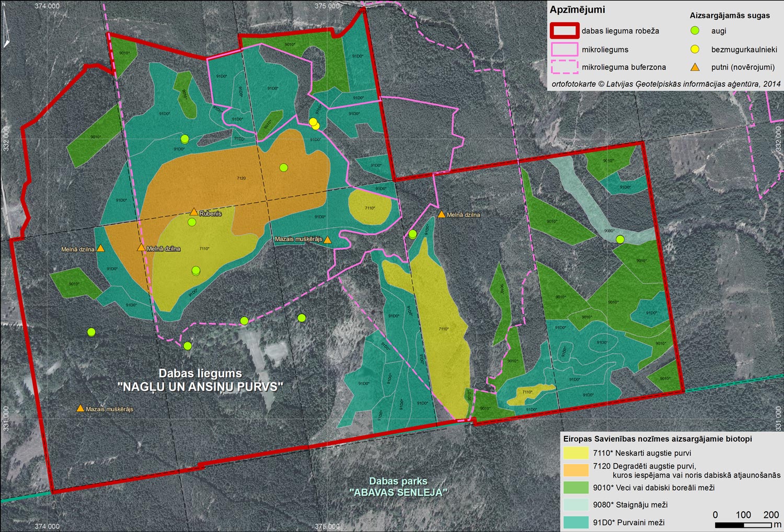Select the green 'augi' circle in the legend
Image resolution: width=784 pixels, height=532 pixels.
coord(695,31)
